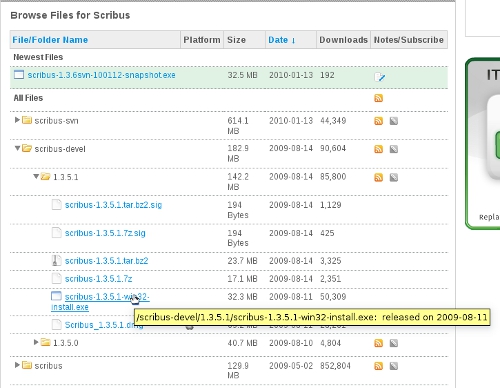This screenshot has height=388, width=500.
Task: Click download count 852,804
Action: pyautogui.click(x=335, y=366)
